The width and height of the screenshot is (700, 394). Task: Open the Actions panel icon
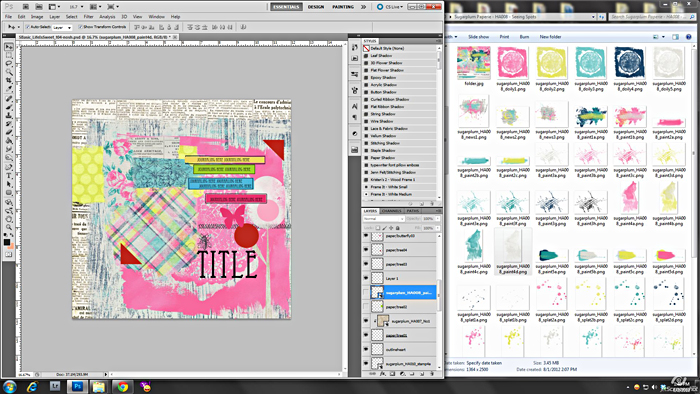354,58
